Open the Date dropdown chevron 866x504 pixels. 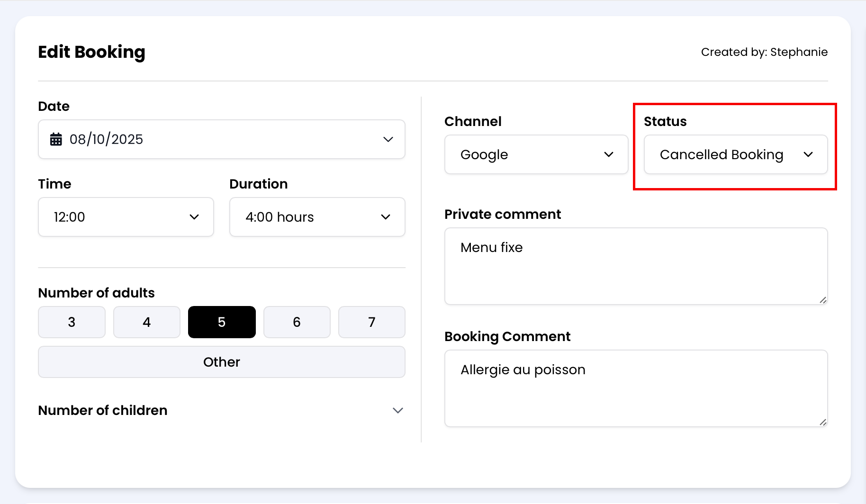coord(388,139)
